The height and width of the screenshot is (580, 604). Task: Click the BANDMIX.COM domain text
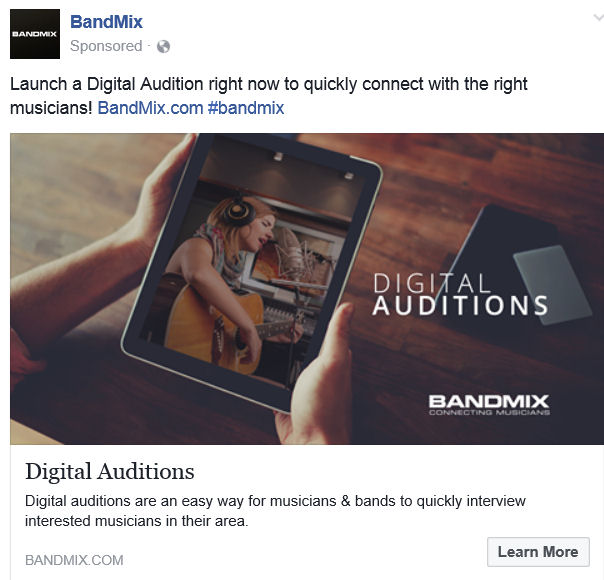coord(74,560)
